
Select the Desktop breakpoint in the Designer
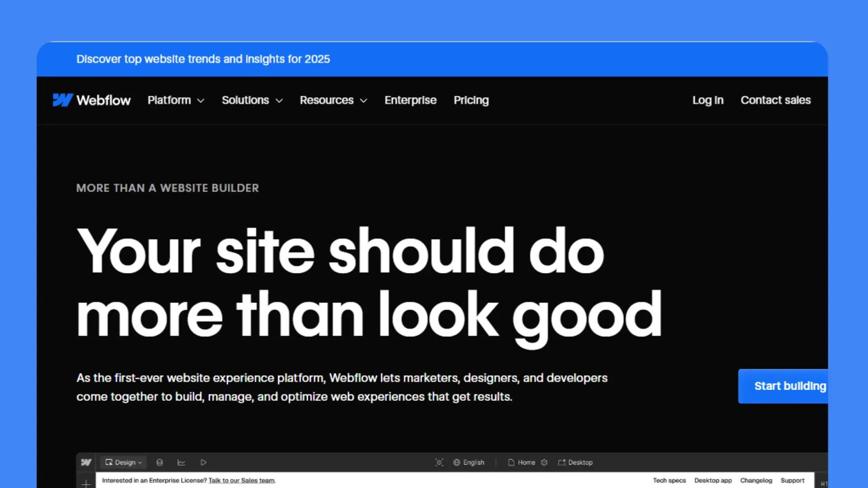tap(575, 462)
